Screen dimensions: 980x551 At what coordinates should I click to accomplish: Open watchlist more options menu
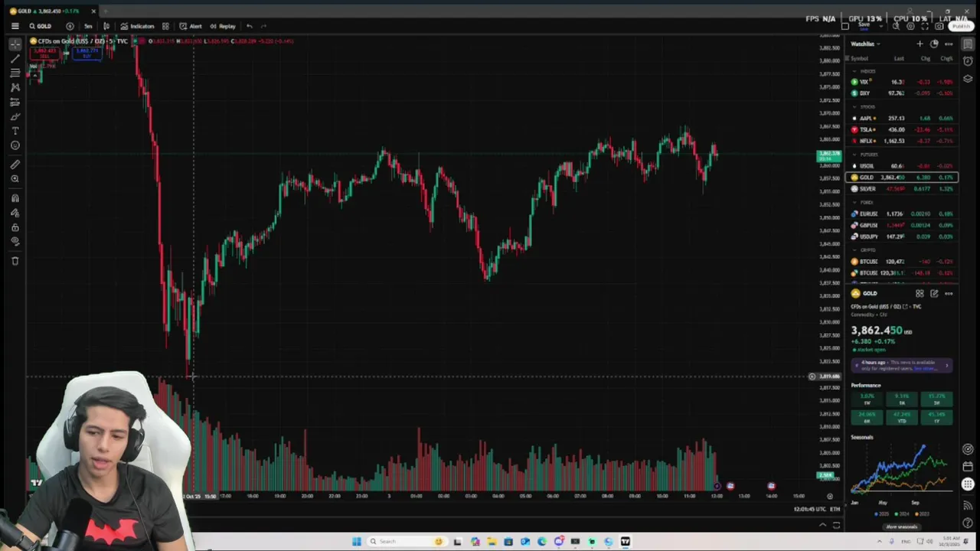click(949, 44)
